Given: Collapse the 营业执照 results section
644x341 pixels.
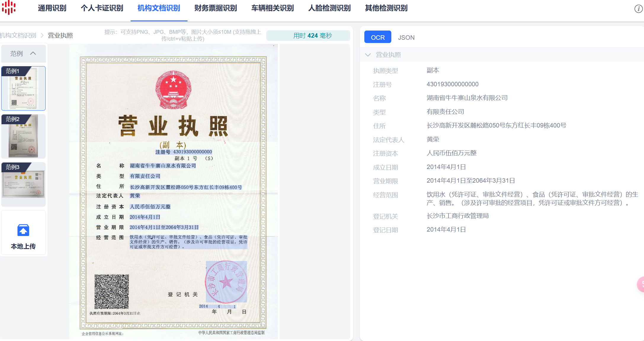Looking at the screenshot, I should pyautogui.click(x=368, y=55).
